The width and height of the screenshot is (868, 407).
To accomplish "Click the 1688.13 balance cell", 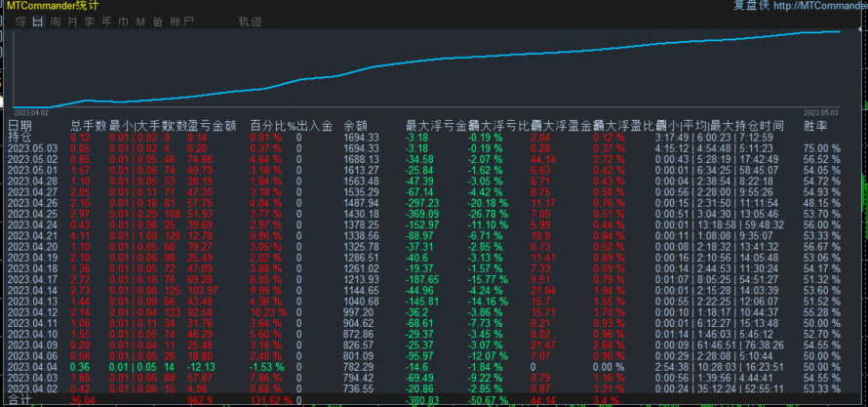I will coord(362,159).
